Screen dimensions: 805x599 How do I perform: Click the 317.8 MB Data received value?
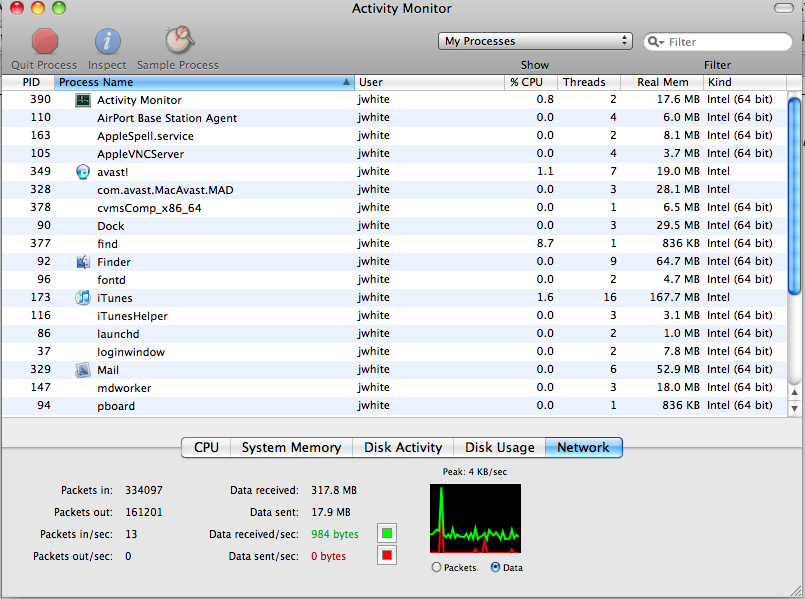click(334, 490)
